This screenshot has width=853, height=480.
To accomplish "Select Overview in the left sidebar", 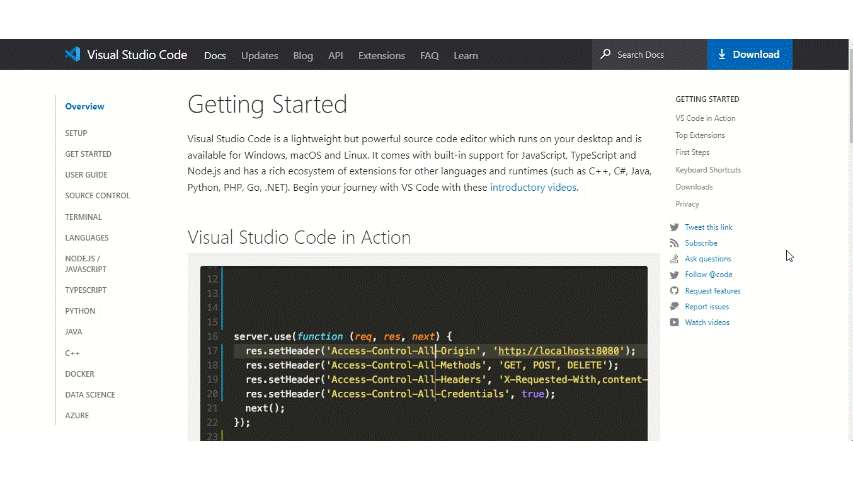I will pos(85,107).
